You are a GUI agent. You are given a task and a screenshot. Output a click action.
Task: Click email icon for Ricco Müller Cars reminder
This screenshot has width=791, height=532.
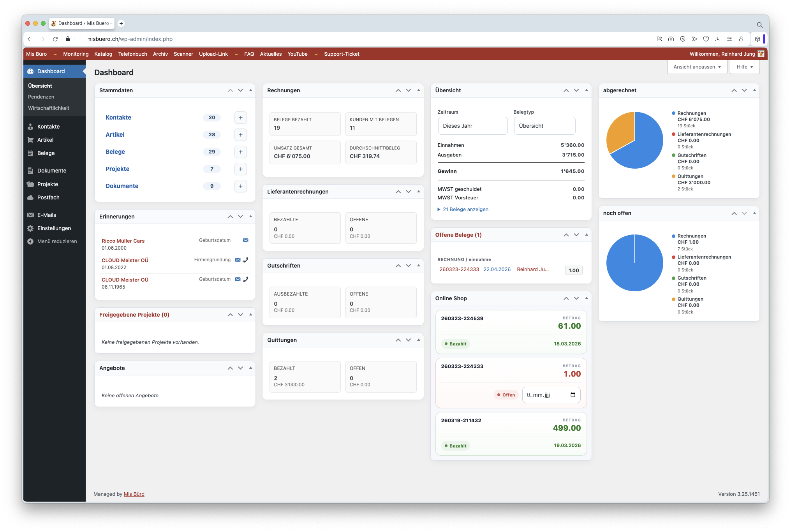coord(245,240)
